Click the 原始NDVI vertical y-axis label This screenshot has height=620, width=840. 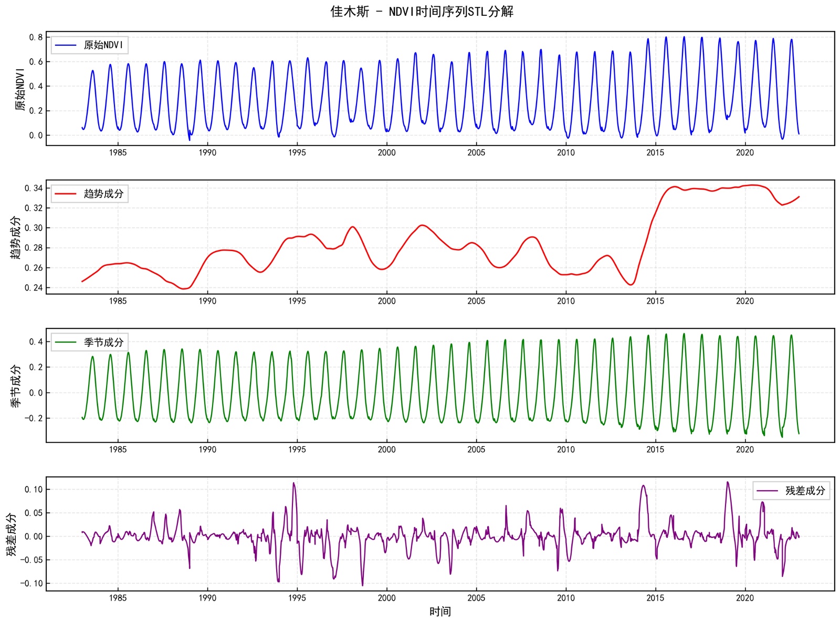(20, 89)
